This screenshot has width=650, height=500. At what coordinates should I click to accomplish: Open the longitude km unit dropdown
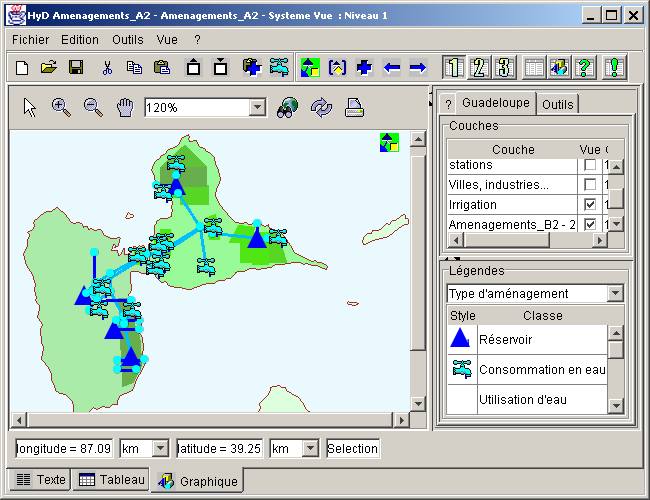coord(161,449)
